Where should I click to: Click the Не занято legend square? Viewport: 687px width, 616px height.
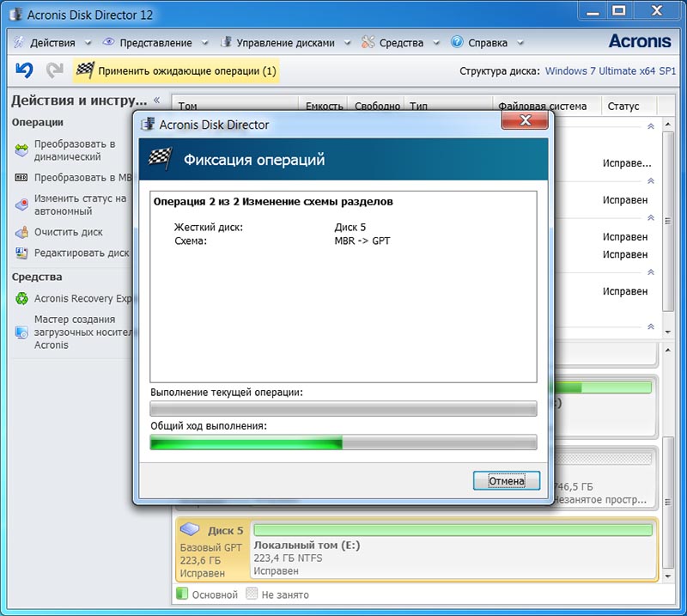coord(252,594)
